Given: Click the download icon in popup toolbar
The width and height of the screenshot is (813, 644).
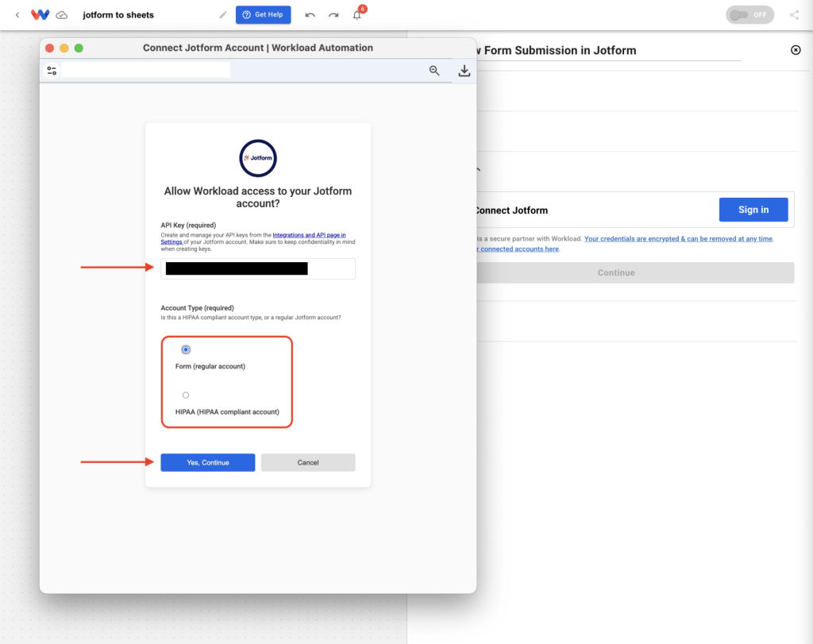Looking at the screenshot, I should tap(464, 71).
